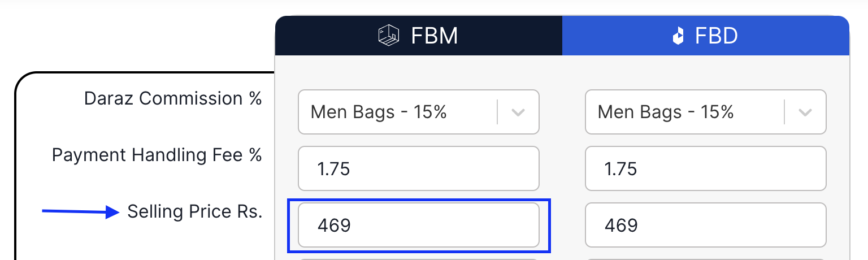Expand the FBM commission dropdown chevron
Image resolution: width=868 pixels, height=260 pixels.
pos(518,112)
